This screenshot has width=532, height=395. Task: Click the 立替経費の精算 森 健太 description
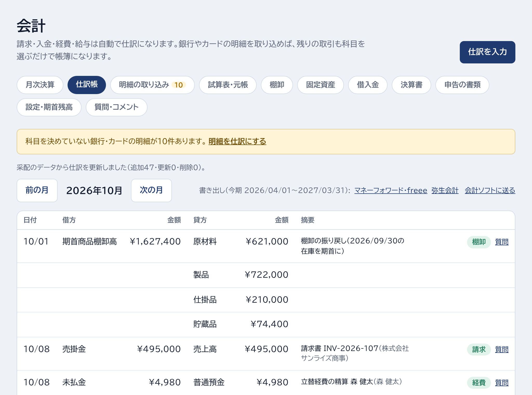[x=337, y=382]
